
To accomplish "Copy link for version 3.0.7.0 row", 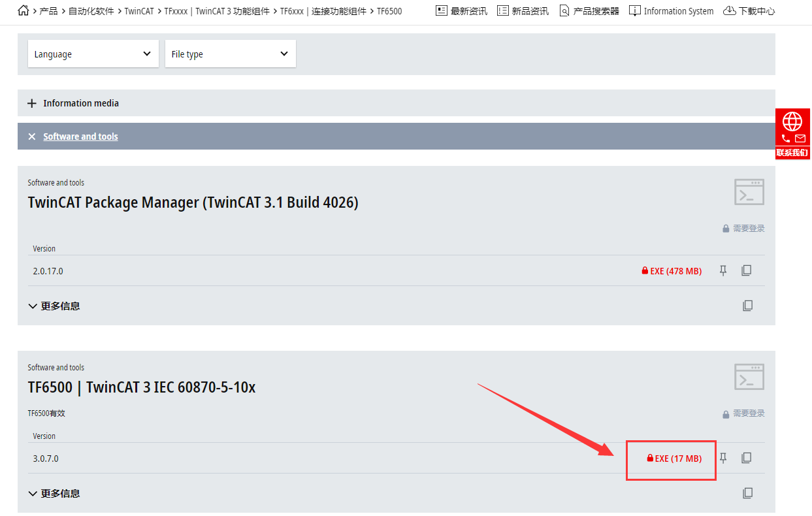I will pyautogui.click(x=747, y=459).
